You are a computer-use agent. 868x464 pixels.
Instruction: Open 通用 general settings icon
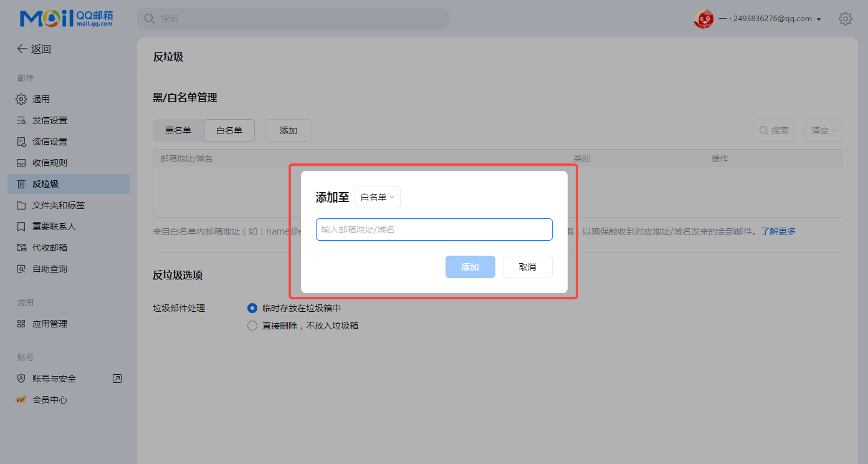coord(21,99)
